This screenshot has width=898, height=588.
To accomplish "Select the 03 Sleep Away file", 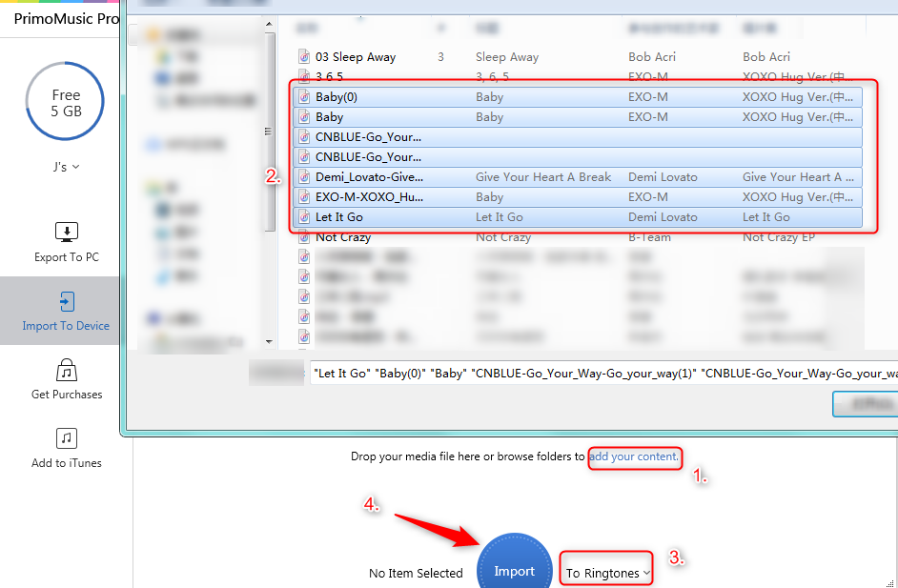I will (355, 56).
